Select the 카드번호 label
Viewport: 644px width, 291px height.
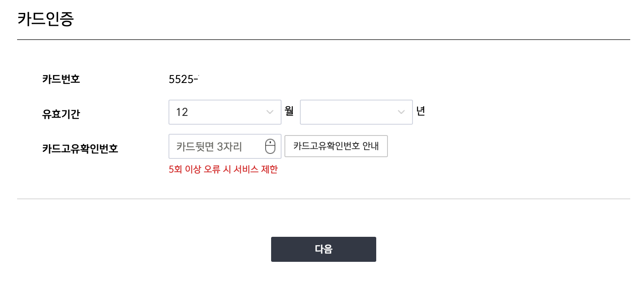61,79
